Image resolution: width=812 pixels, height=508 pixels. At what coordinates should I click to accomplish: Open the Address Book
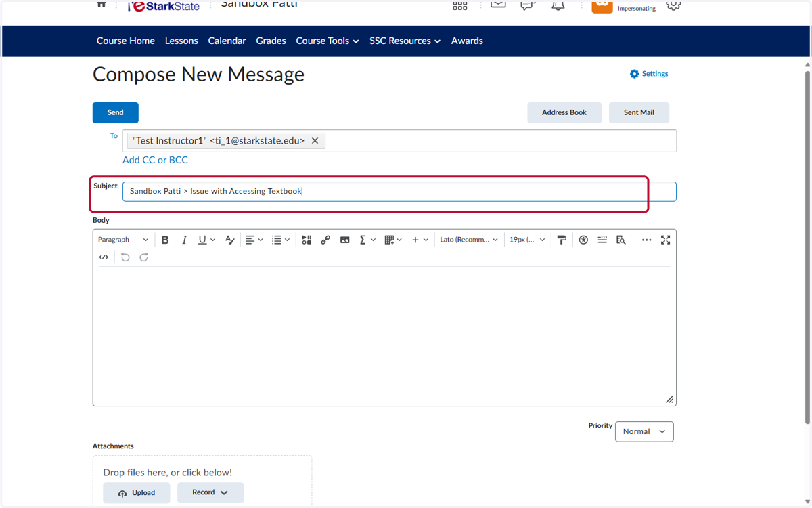[x=564, y=112]
